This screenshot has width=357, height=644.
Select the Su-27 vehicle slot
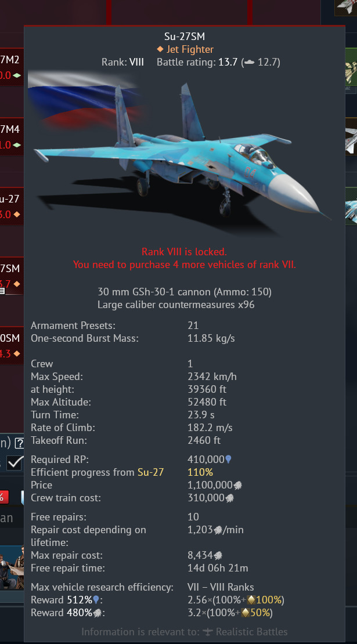(x=12, y=207)
